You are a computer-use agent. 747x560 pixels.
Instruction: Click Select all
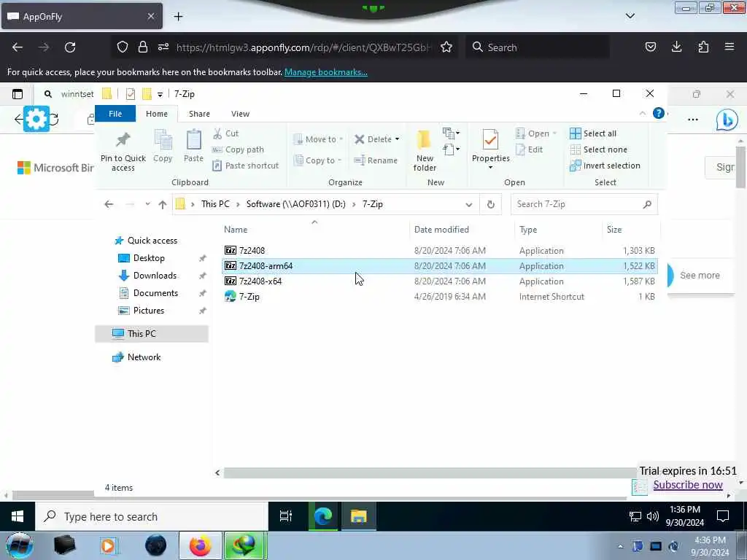tap(593, 133)
